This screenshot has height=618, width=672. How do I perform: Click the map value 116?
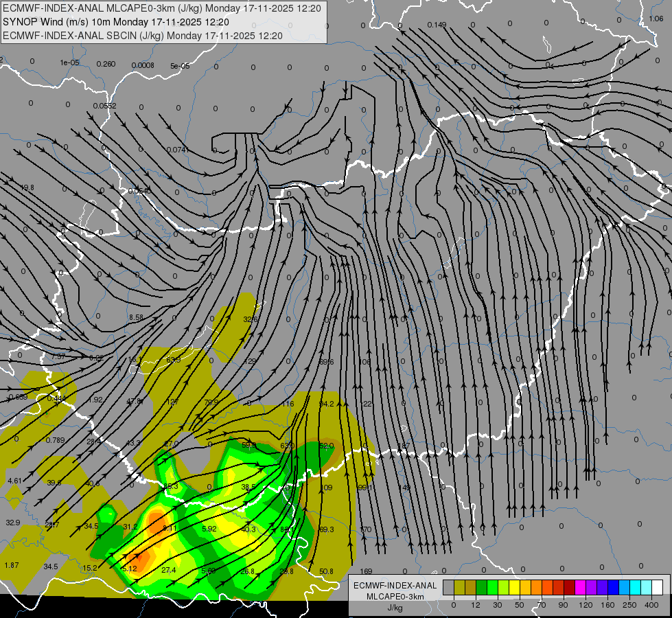[288, 404]
